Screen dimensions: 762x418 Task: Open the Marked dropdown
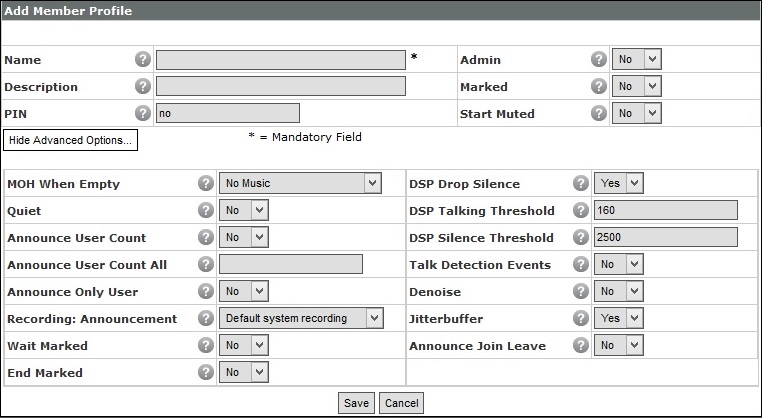[x=637, y=87]
